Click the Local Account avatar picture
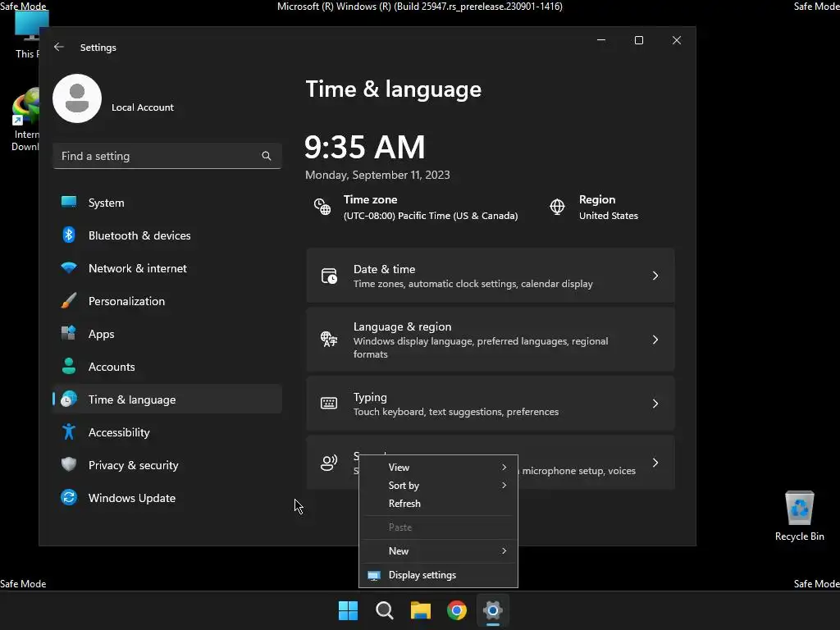Image resolution: width=840 pixels, height=630 pixels. coord(77,98)
